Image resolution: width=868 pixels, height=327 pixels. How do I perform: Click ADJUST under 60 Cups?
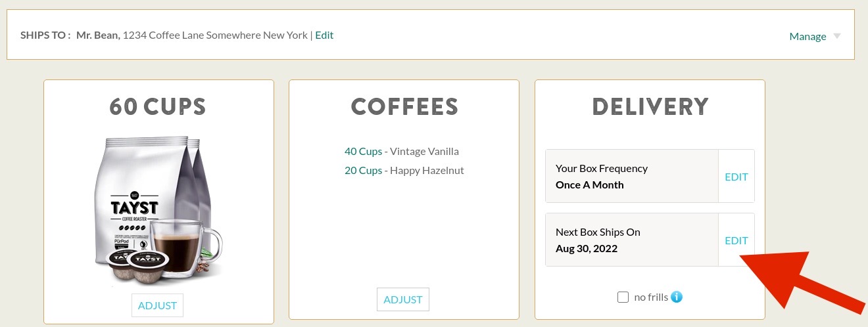coord(157,305)
